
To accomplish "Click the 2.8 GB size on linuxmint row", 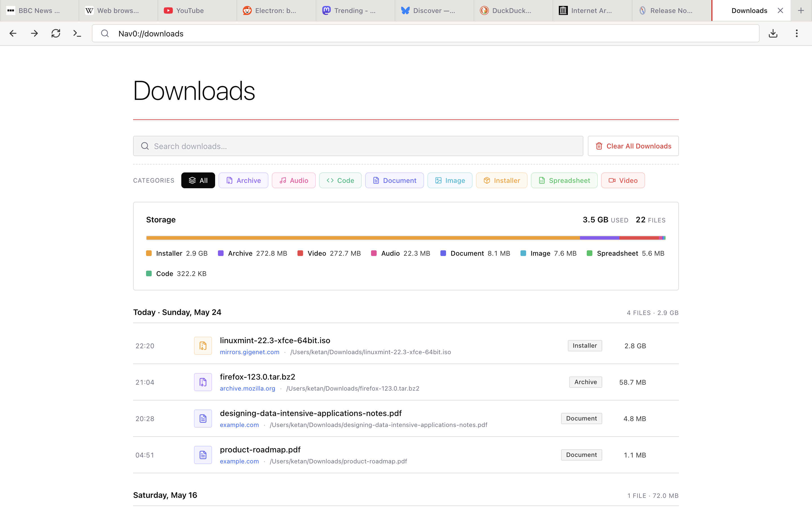I will coord(635,346).
